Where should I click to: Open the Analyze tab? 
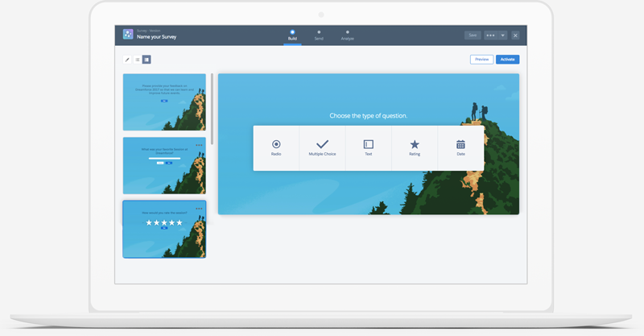pos(347,35)
